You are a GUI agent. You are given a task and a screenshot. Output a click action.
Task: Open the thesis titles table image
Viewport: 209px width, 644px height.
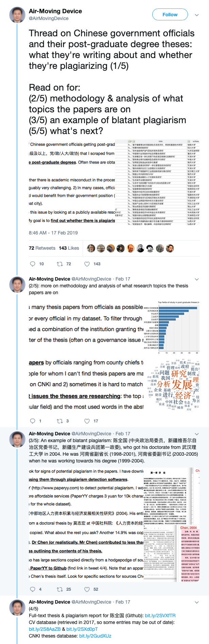(157, 182)
